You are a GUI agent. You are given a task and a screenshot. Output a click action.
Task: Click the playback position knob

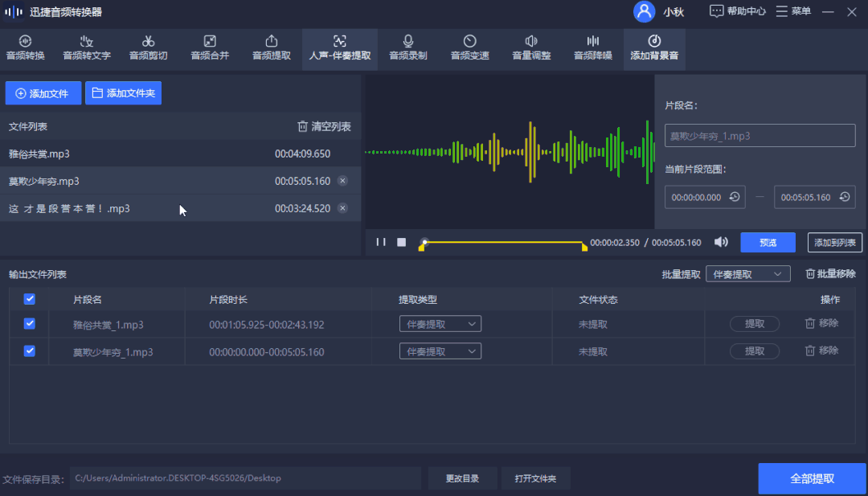pos(424,242)
